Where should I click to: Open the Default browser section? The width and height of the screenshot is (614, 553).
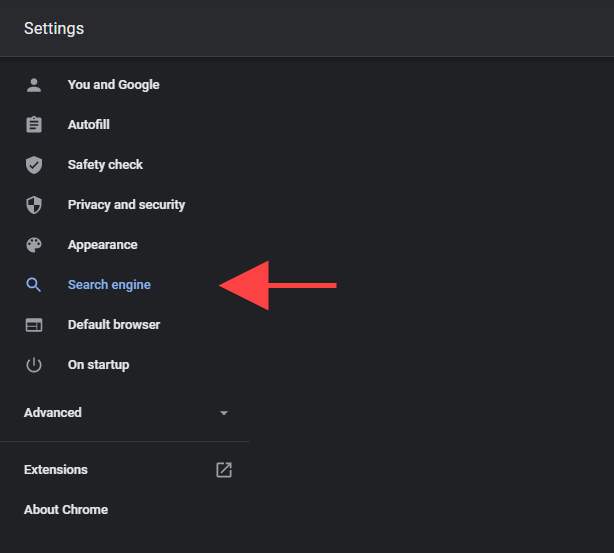pos(113,325)
